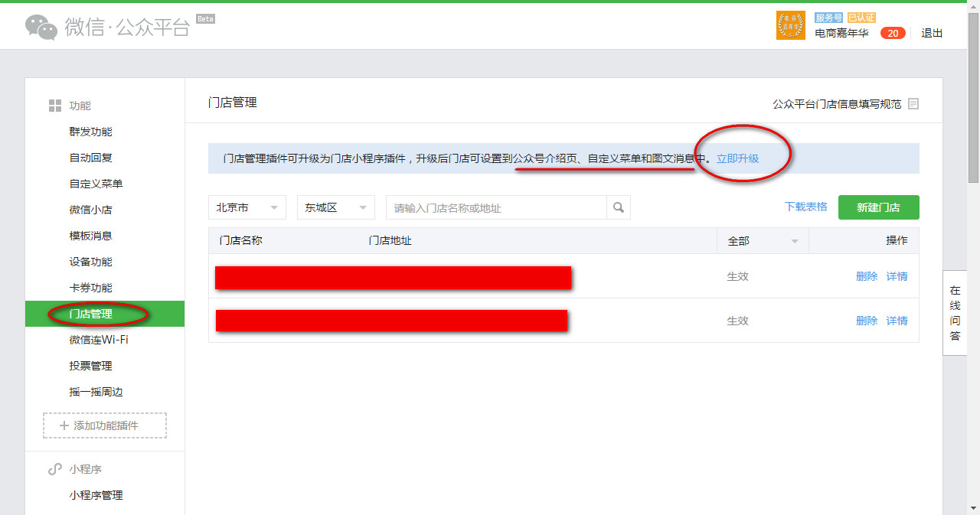Open the 电商嘉年华 account avatar
The width and height of the screenshot is (980, 515).
[x=791, y=25]
